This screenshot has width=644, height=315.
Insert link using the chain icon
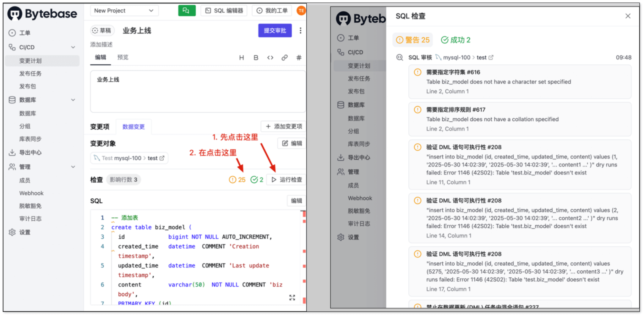(285, 58)
